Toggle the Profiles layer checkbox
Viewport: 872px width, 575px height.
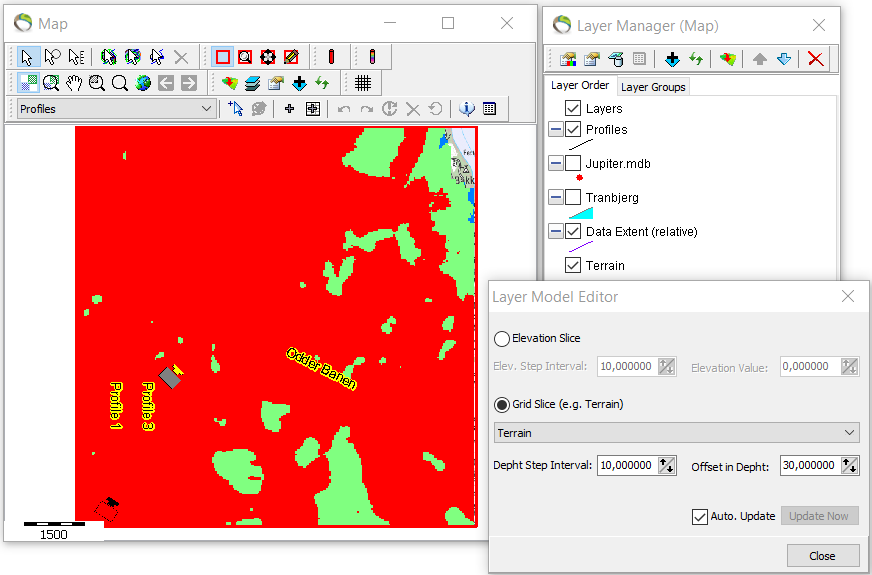coord(572,130)
